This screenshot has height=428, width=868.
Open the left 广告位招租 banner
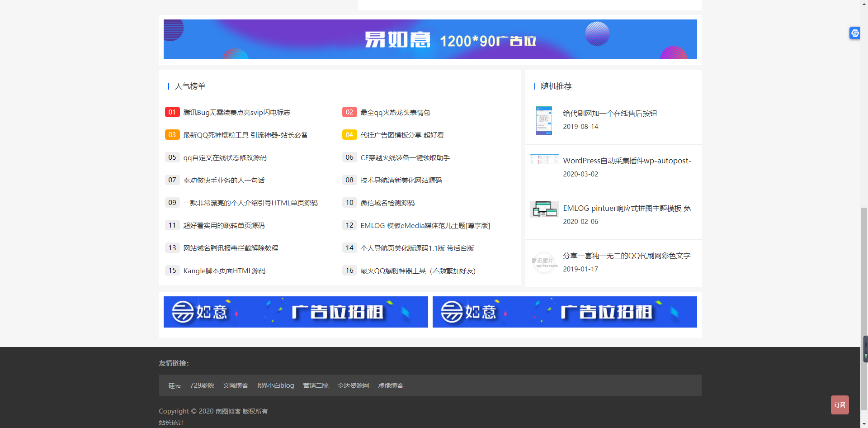click(x=295, y=312)
